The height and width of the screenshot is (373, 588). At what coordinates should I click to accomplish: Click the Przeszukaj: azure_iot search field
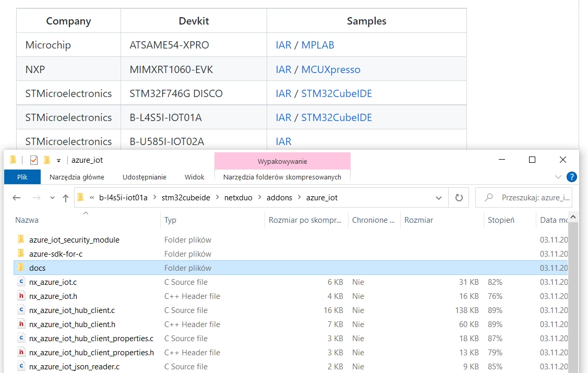523,198
